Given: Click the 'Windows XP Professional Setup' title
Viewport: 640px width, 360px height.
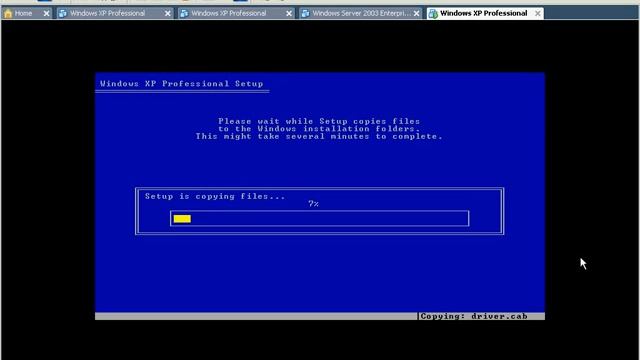Looking at the screenshot, I should [x=182, y=84].
